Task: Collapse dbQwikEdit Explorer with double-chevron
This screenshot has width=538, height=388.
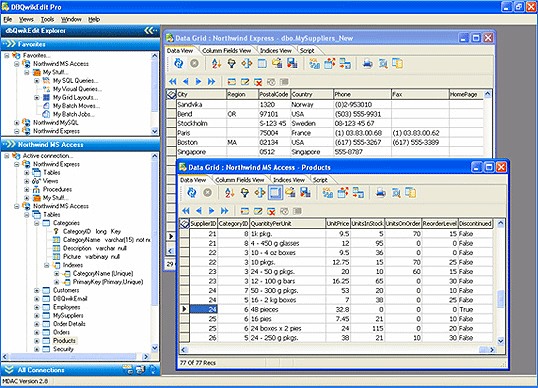Action: click(150, 31)
